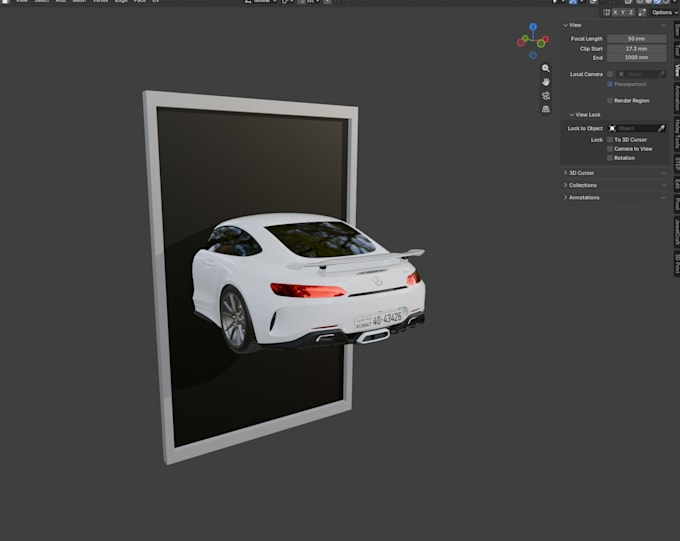Switch to the Tool sidebar tab
The height and width of the screenshot is (541, 680).
tap(677, 51)
